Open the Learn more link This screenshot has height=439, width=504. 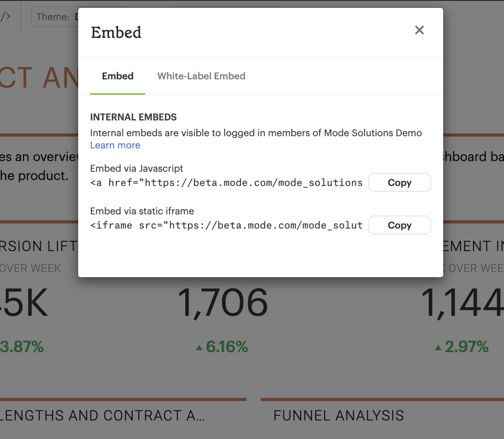(115, 145)
